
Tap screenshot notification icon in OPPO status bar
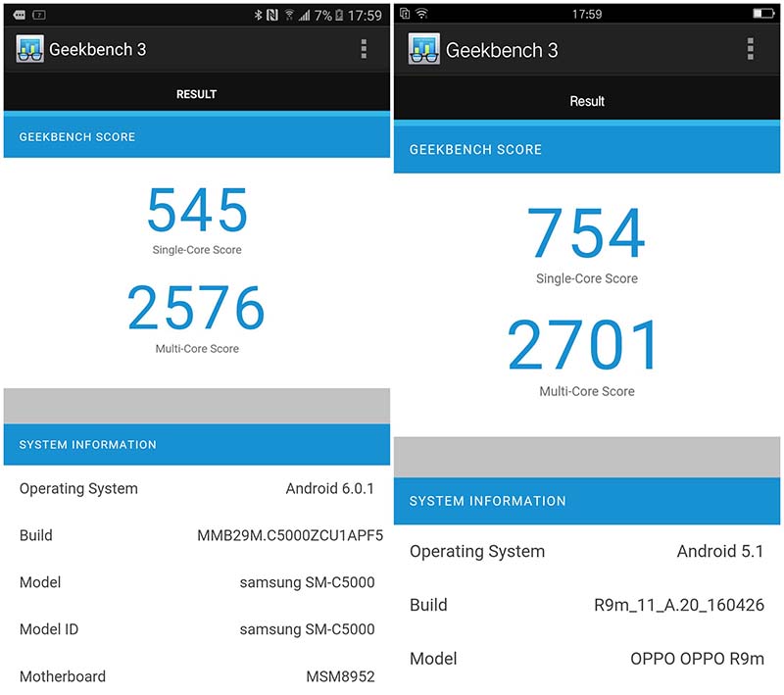[x=405, y=14]
